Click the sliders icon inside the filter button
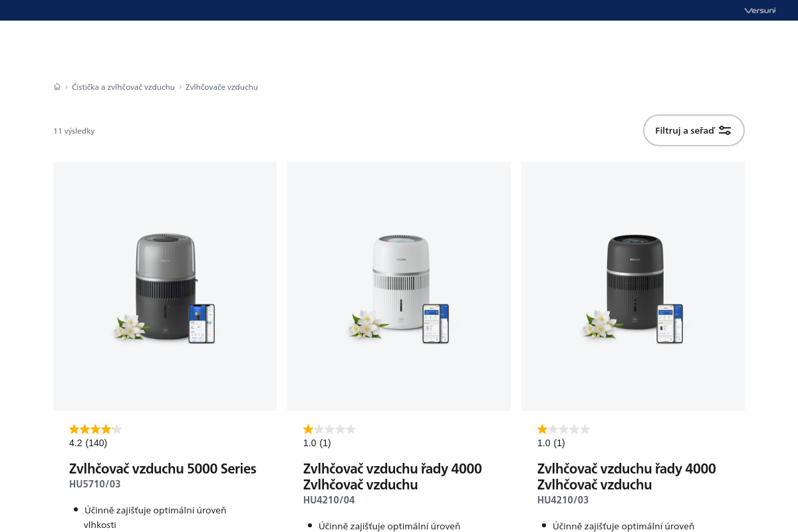This screenshot has height=532, width=798. pyautogui.click(x=725, y=130)
